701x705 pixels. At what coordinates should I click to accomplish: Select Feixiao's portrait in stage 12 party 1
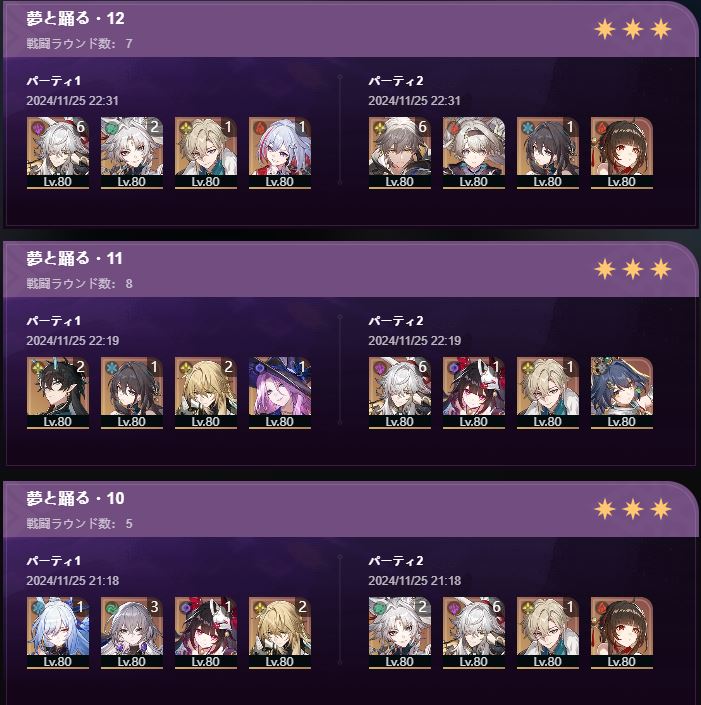[x=131, y=153]
